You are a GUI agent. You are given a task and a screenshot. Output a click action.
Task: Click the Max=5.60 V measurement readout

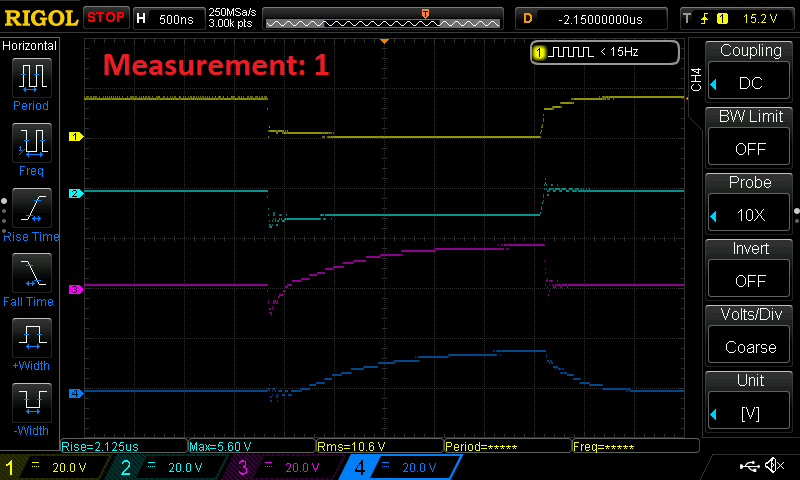click(252, 446)
